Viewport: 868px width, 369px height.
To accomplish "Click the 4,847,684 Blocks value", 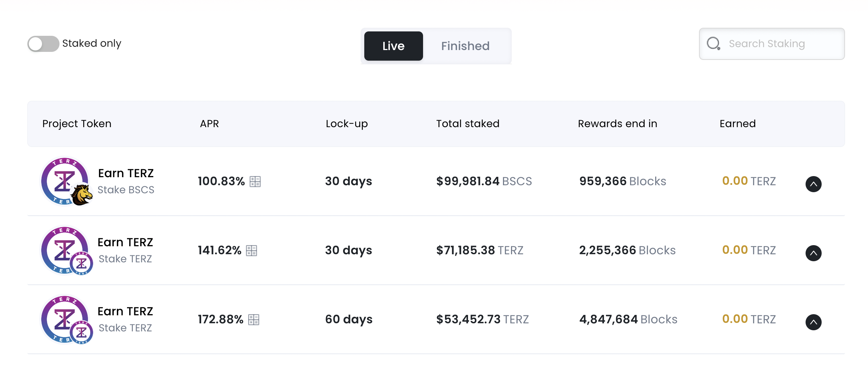I will click(628, 319).
